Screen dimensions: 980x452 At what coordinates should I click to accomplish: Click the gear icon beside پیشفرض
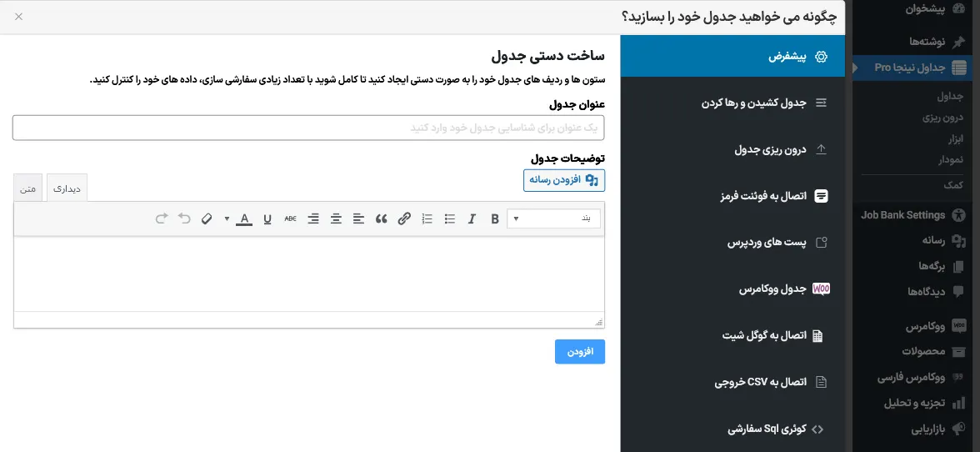point(822,56)
